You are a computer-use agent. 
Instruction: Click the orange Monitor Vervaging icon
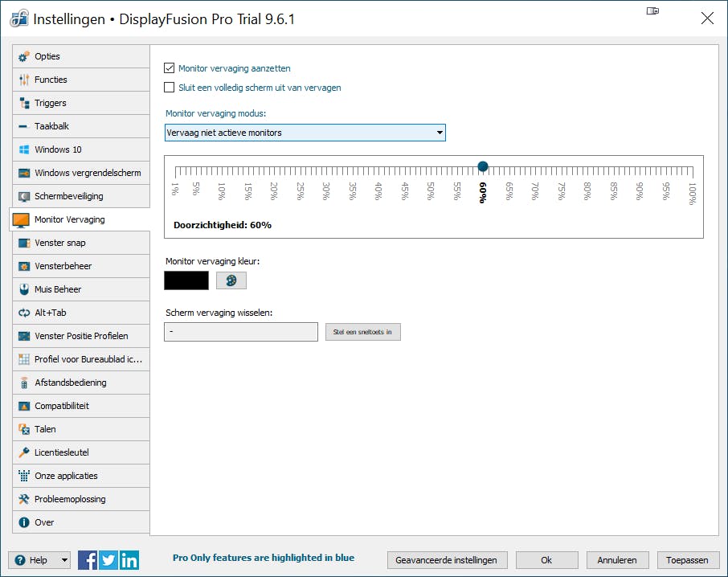coord(21,220)
